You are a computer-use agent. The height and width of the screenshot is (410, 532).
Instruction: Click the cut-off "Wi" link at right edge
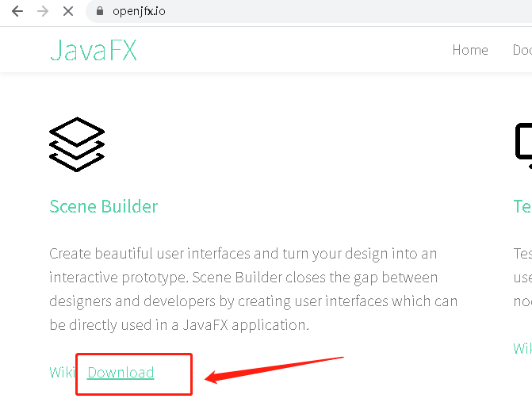(x=522, y=348)
